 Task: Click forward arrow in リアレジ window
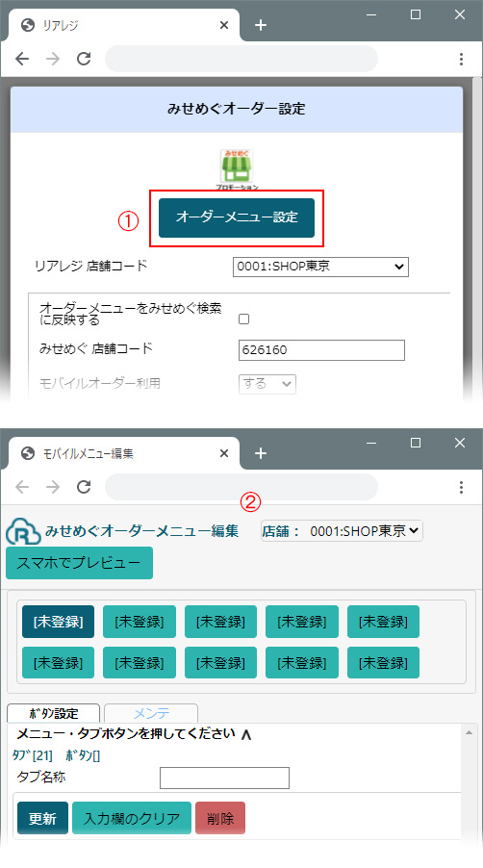click(53, 59)
